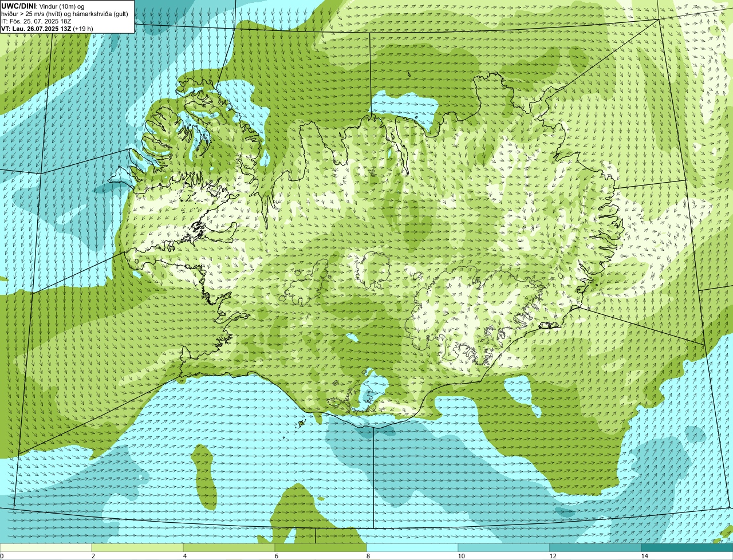The image size is (733, 560).
Task: Click the scale label "8"
Action: (368, 556)
